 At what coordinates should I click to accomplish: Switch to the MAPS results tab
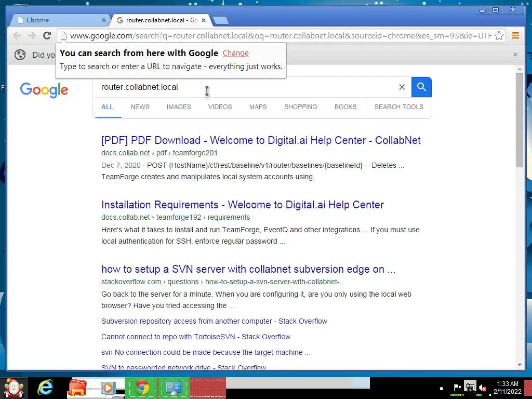coord(258,107)
